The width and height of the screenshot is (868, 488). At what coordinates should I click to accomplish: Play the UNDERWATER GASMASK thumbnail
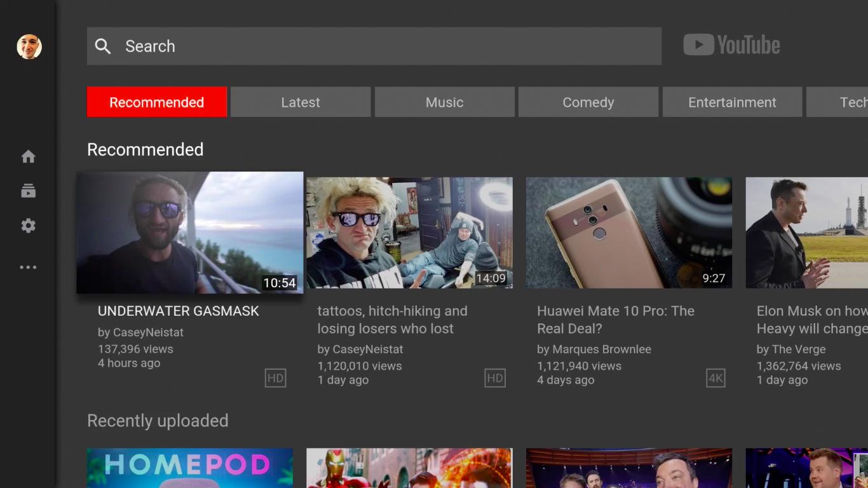pyautogui.click(x=190, y=233)
